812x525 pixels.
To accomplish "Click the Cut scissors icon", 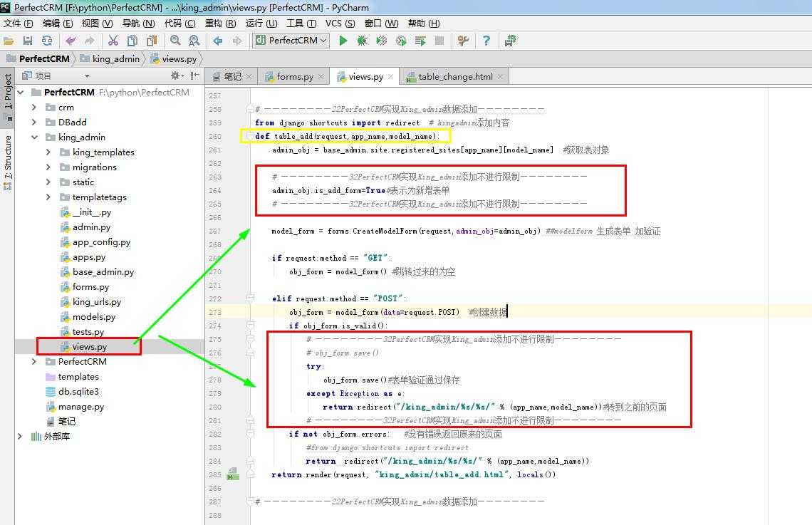I will click(x=113, y=41).
